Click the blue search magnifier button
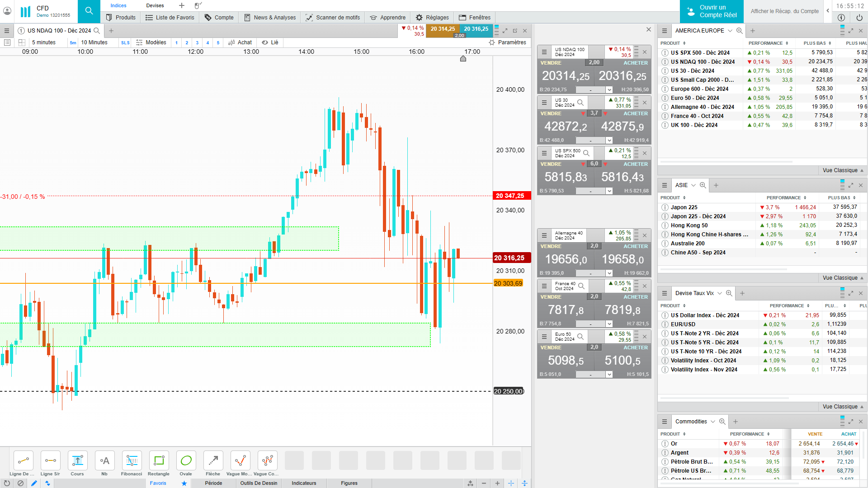This screenshot has height=488, width=868. click(89, 11)
